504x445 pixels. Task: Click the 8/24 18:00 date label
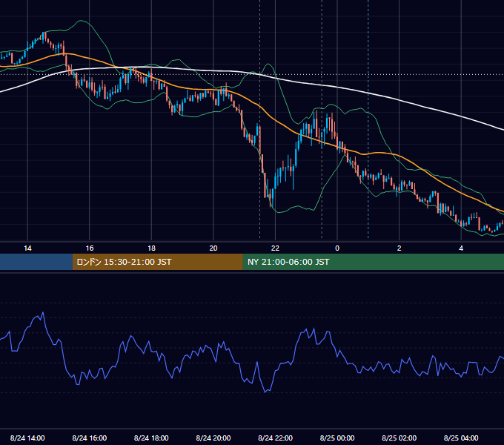click(x=151, y=438)
